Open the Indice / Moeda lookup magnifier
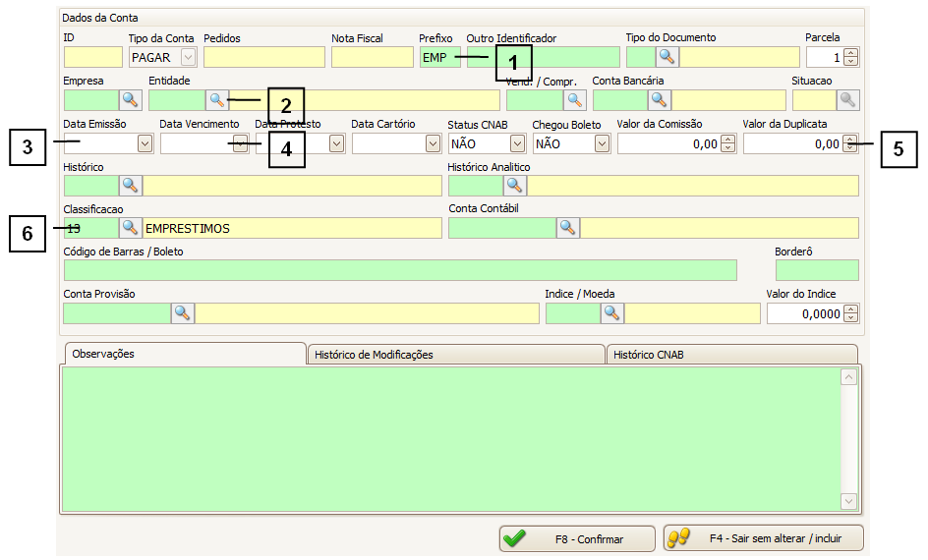The image size is (928, 560). 612,313
